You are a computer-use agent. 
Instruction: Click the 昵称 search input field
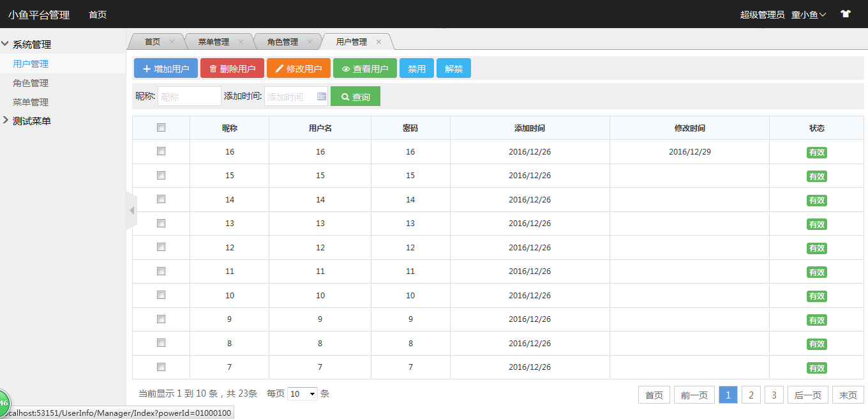point(189,96)
